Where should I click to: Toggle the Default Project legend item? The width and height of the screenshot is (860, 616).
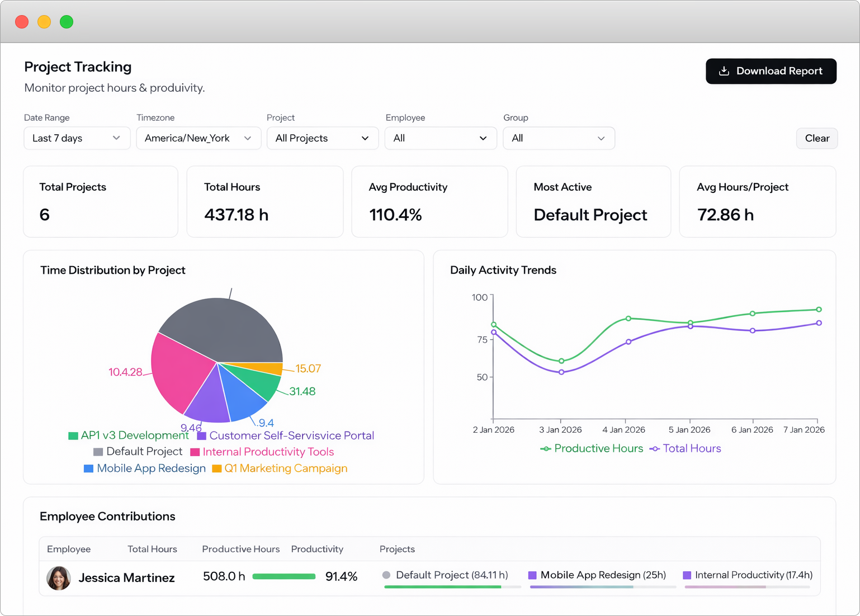pos(138,452)
